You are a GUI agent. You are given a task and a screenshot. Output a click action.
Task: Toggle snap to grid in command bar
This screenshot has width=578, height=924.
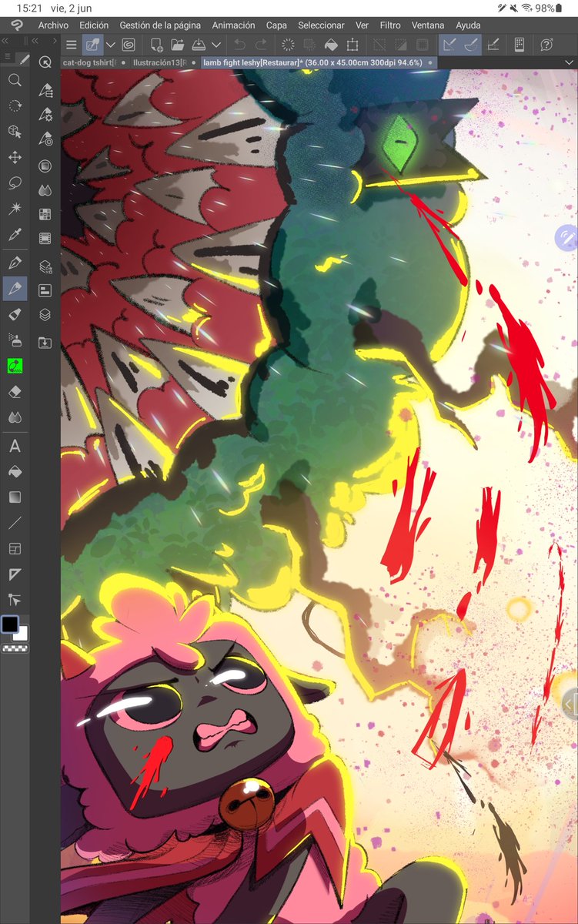pyautogui.click(x=494, y=45)
